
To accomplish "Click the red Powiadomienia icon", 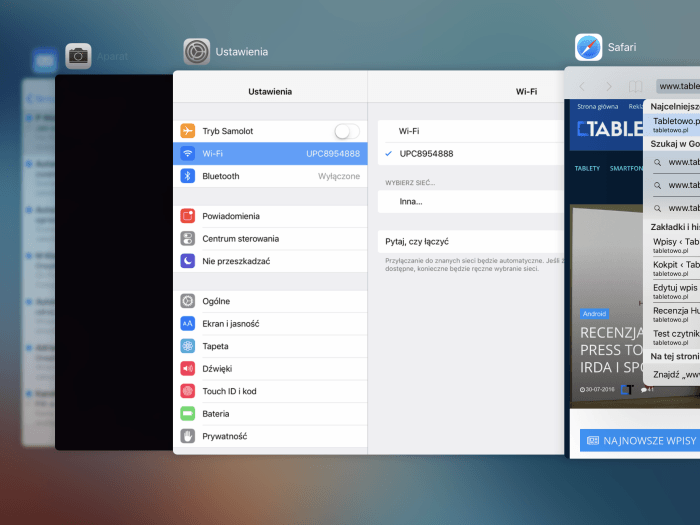I will point(188,216).
